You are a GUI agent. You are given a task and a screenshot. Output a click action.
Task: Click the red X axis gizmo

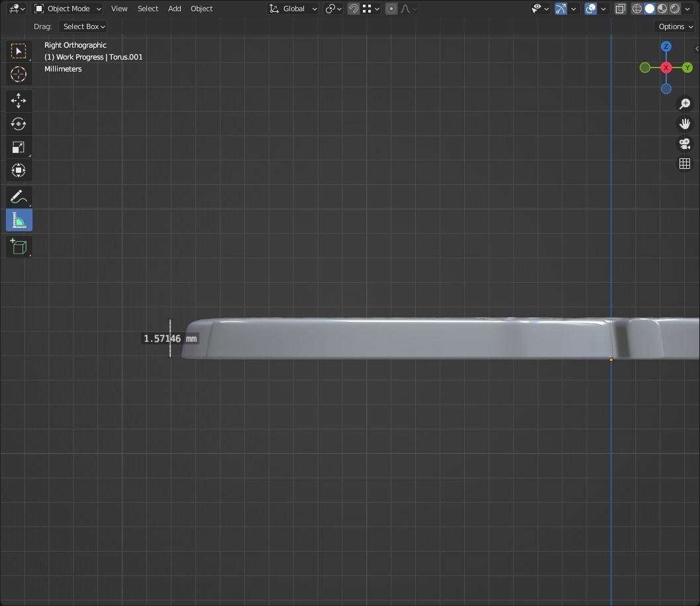[x=666, y=68]
